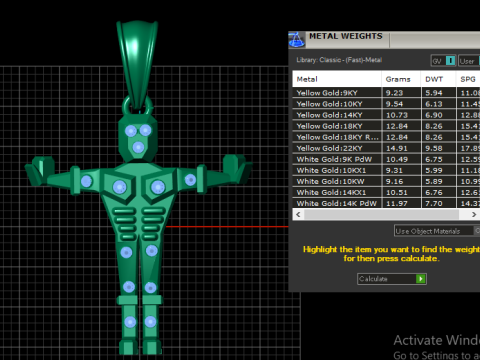Select the White Gold:9K PdW row

386,159
